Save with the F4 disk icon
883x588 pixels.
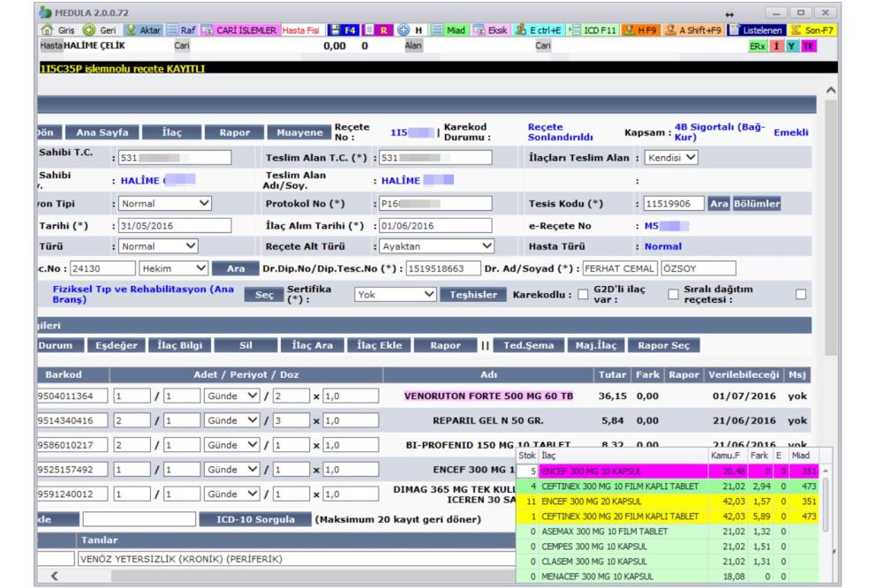click(343, 30)
